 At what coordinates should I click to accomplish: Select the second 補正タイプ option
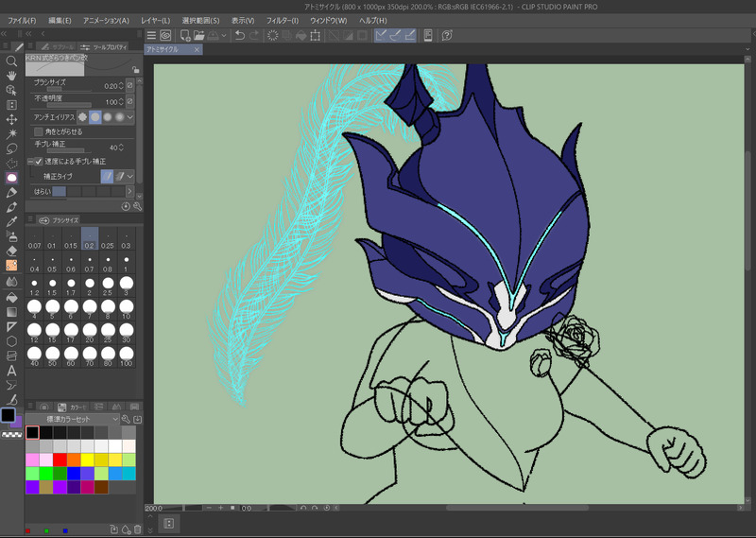[x=119, y=176]
